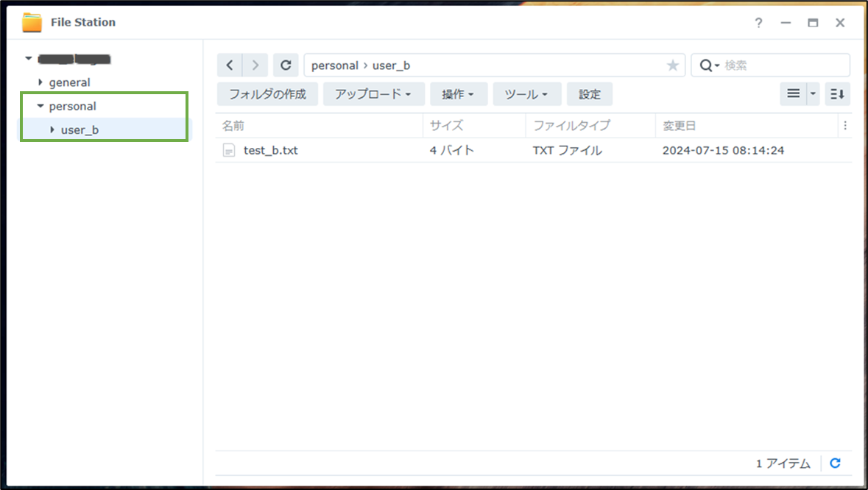The width and height of the screenshot is (868, 490).
Task: Minimize the File Station window
Action: 786,23
